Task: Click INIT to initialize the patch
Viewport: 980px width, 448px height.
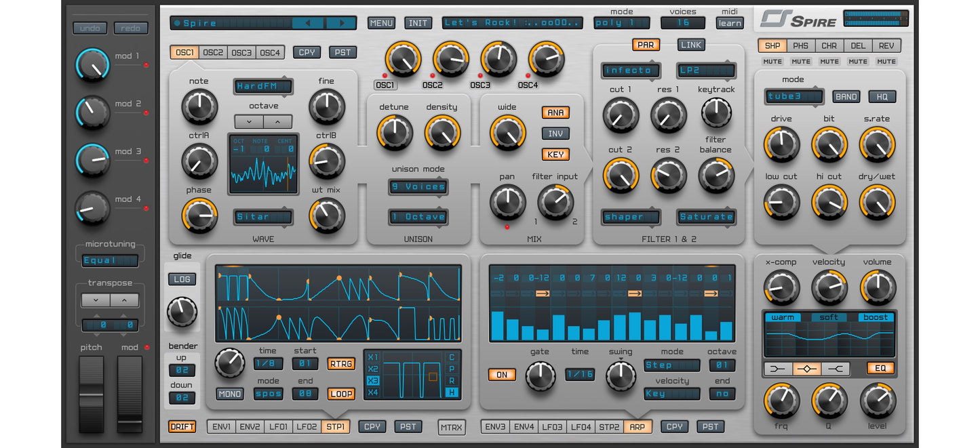Action: pos(418,22)
